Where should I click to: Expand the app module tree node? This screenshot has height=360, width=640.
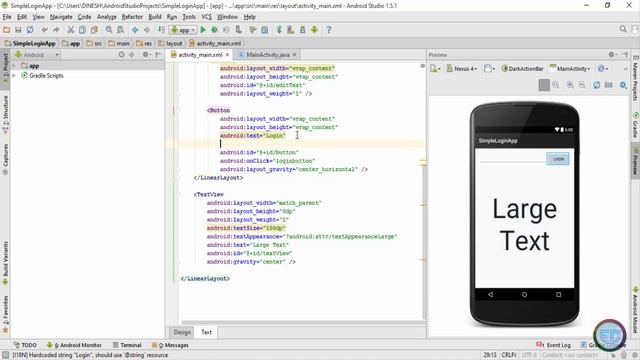14,66
